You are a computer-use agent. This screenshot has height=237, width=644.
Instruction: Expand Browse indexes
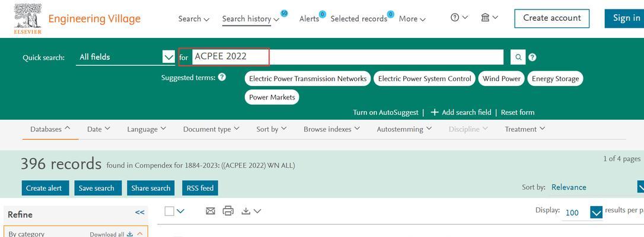(x=331, y=129)
